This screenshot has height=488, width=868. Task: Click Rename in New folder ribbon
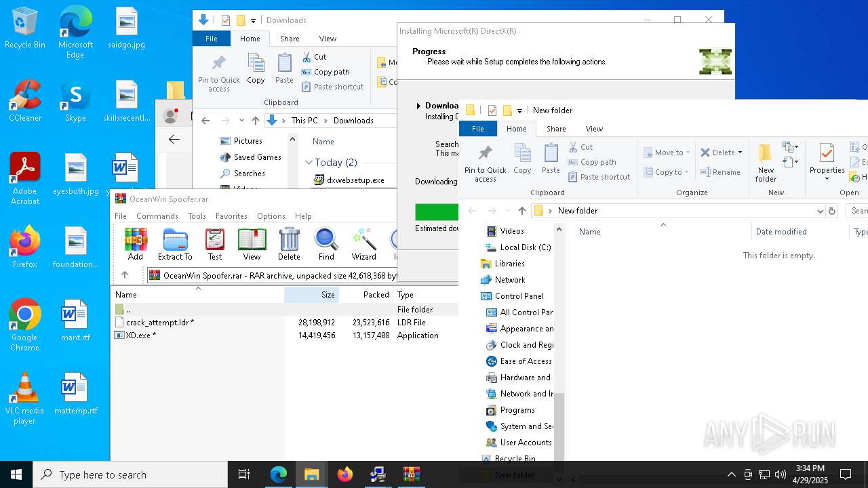(x=721, y=172)
